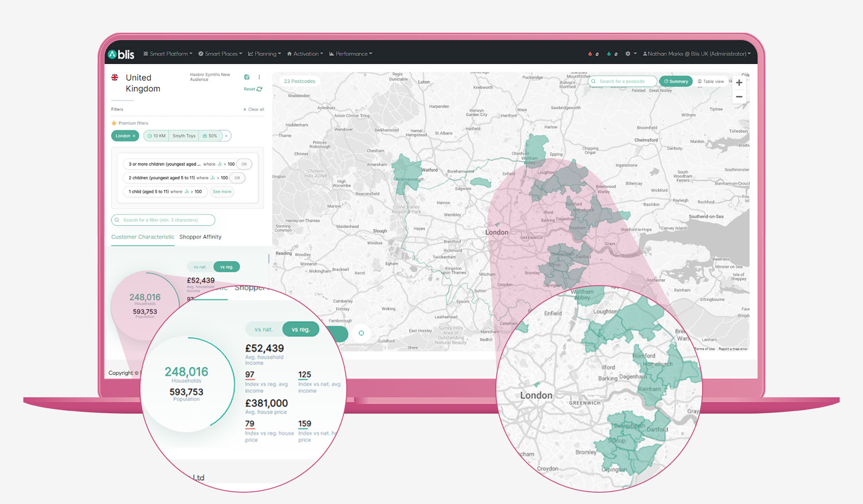Screen dimensions: 863x504
Task: Open the three-dot more options menu
Action: tap(259, 77)
